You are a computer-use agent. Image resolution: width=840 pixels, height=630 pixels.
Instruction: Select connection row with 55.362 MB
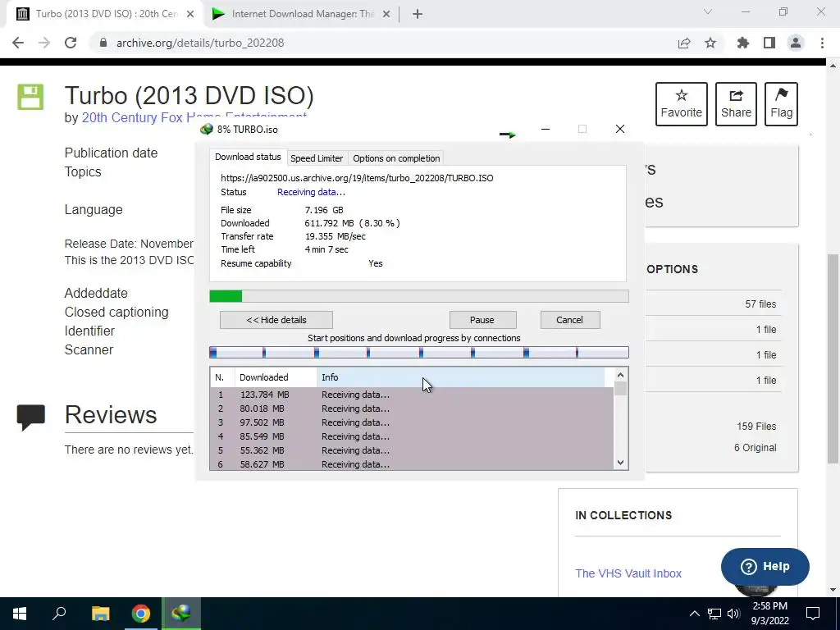coord(412,450)
